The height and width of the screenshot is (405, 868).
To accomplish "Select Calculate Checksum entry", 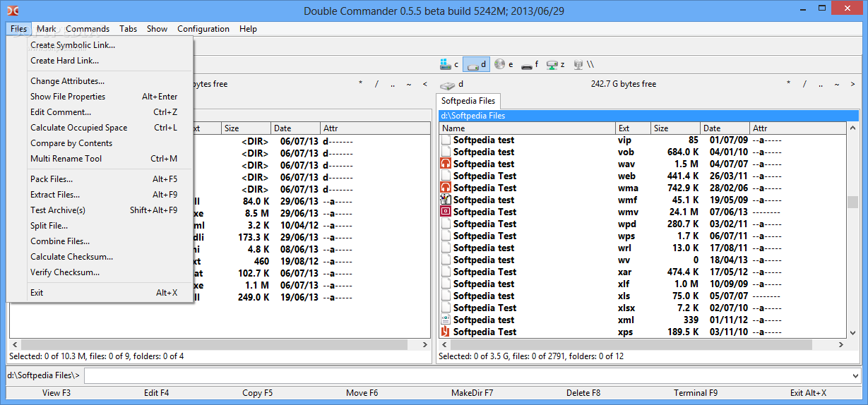I will (100, 257).
